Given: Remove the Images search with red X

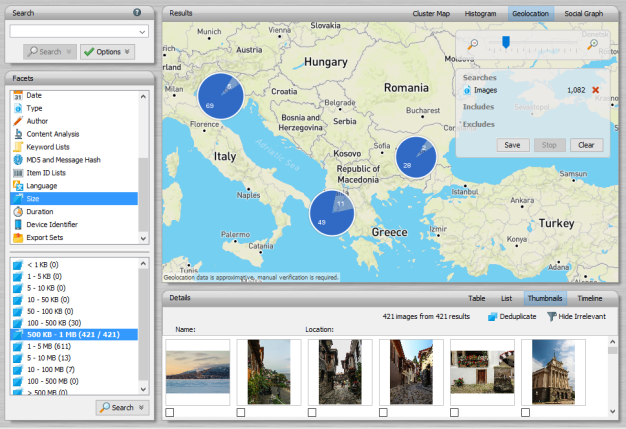Looking at the screenshot, I should [x=596, y=90].
